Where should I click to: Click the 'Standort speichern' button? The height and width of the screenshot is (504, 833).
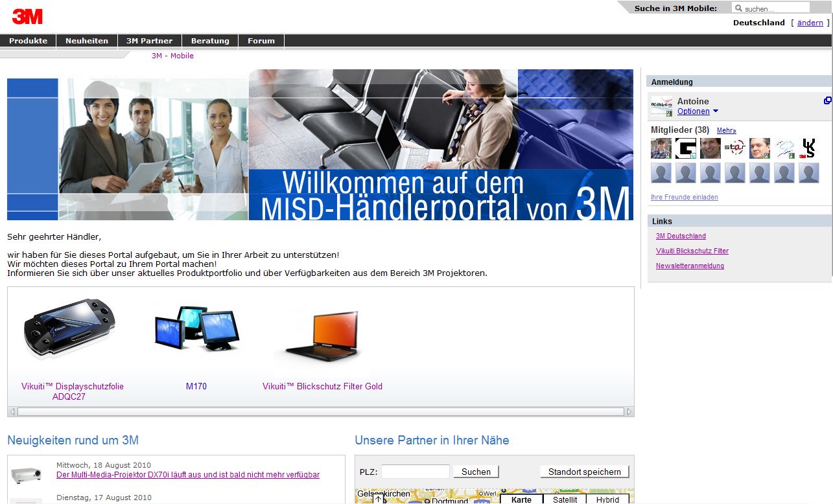click(x=585, y=472)
